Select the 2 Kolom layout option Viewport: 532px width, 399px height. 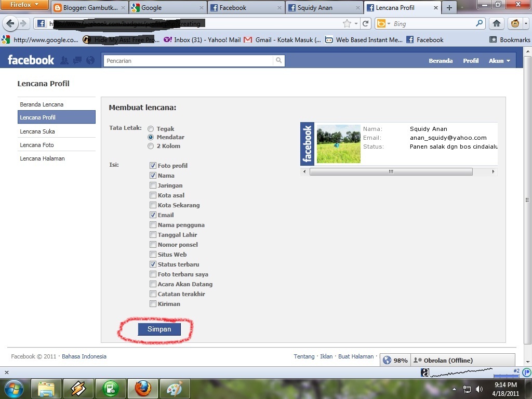click(151, 146)
